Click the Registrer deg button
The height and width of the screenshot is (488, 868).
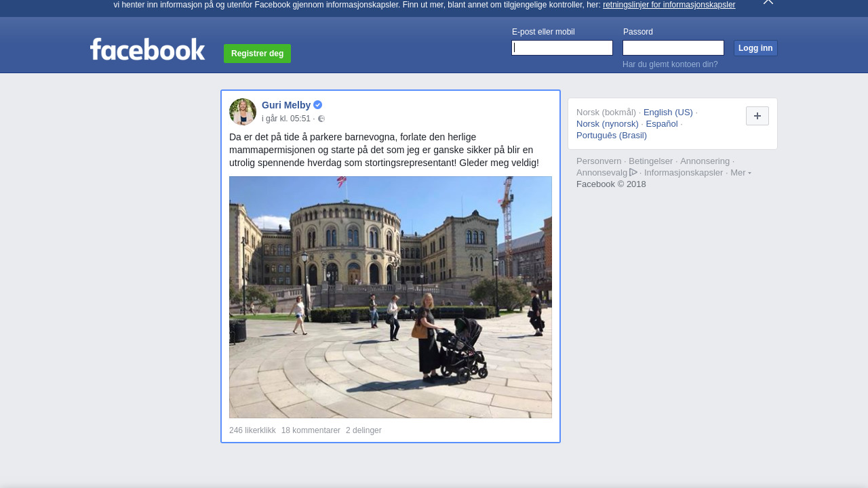[257, 54]
